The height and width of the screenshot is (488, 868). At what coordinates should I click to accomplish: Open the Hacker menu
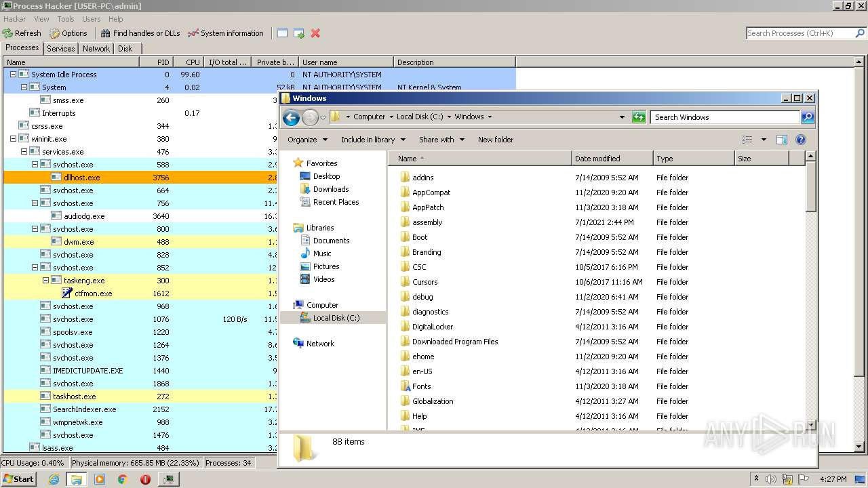[15, 19]
